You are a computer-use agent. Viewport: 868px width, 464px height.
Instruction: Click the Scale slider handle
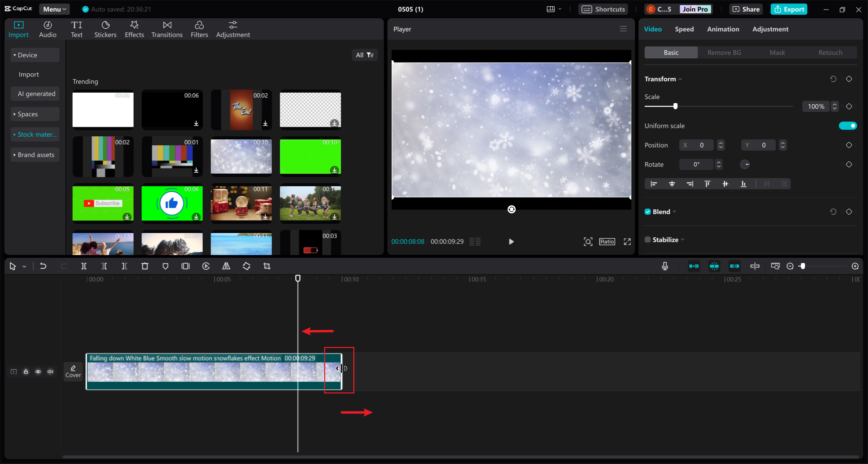[675, 106]
